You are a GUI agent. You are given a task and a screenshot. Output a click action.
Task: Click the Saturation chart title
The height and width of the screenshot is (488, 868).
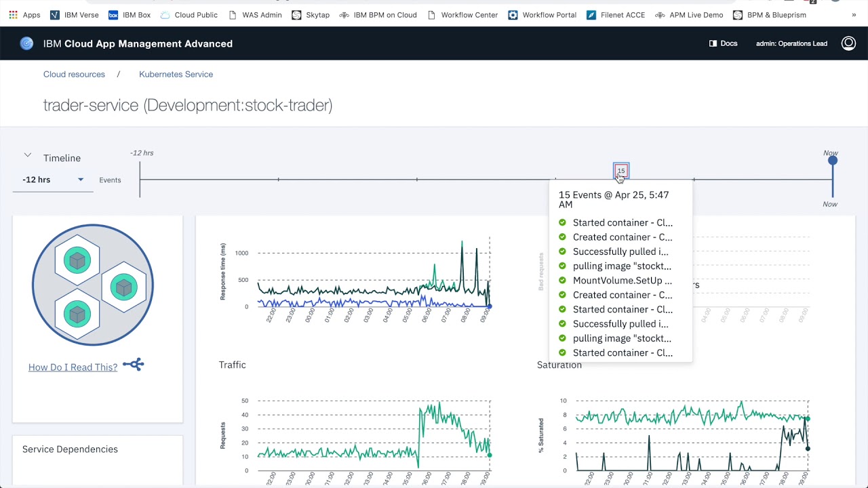coord(559,365)
